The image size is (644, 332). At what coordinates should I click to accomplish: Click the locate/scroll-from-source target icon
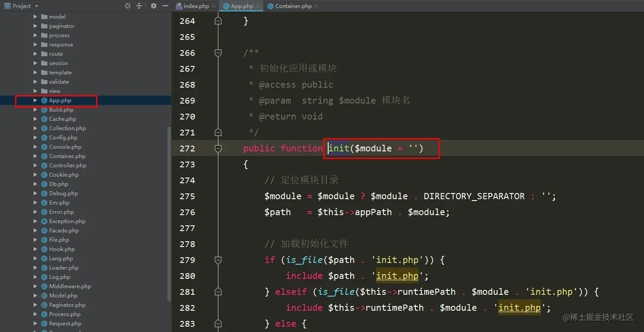coord(128,6)
